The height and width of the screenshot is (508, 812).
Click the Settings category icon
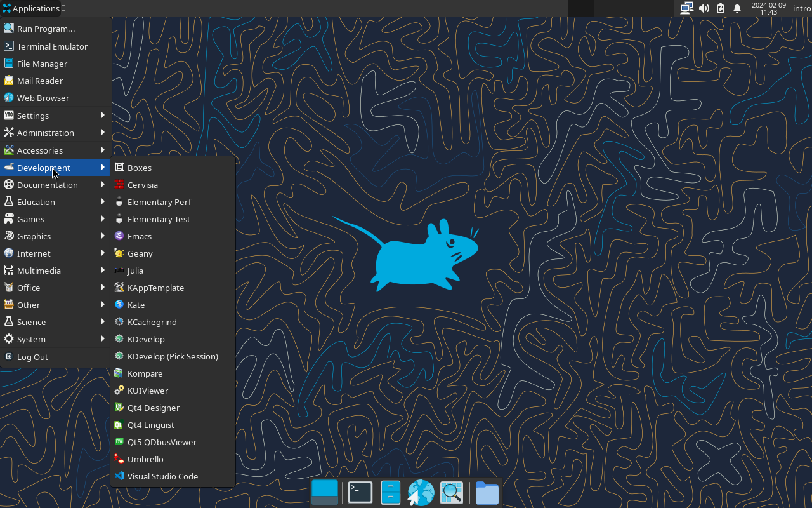(9, 115)
